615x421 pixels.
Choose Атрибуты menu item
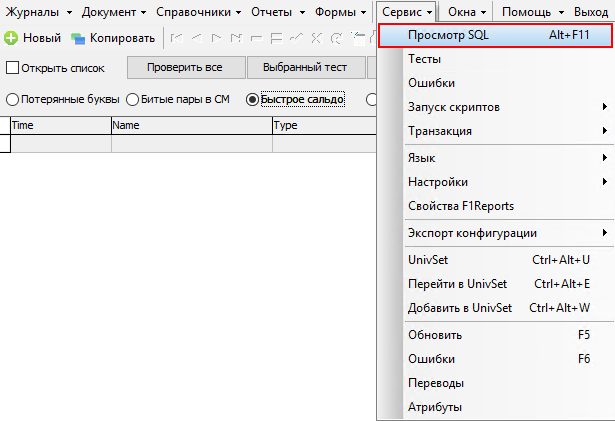508,407
